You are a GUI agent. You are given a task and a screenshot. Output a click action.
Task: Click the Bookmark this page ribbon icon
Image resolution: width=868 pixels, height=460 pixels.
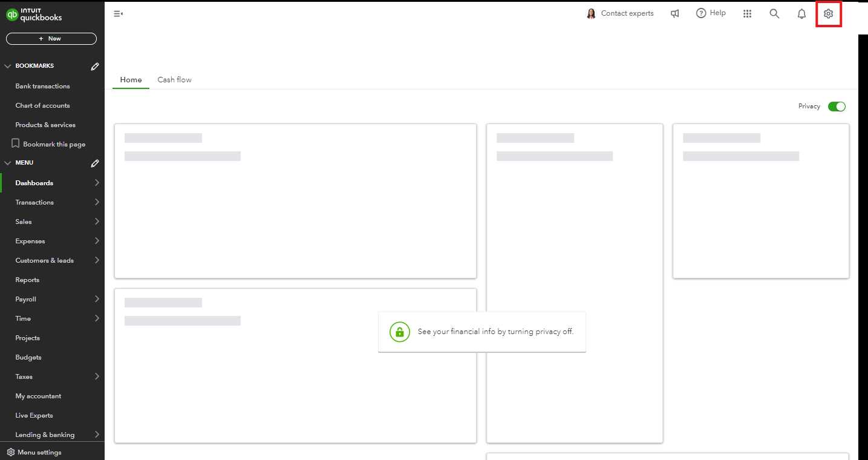pyautogui.click(x=16, y=143)
